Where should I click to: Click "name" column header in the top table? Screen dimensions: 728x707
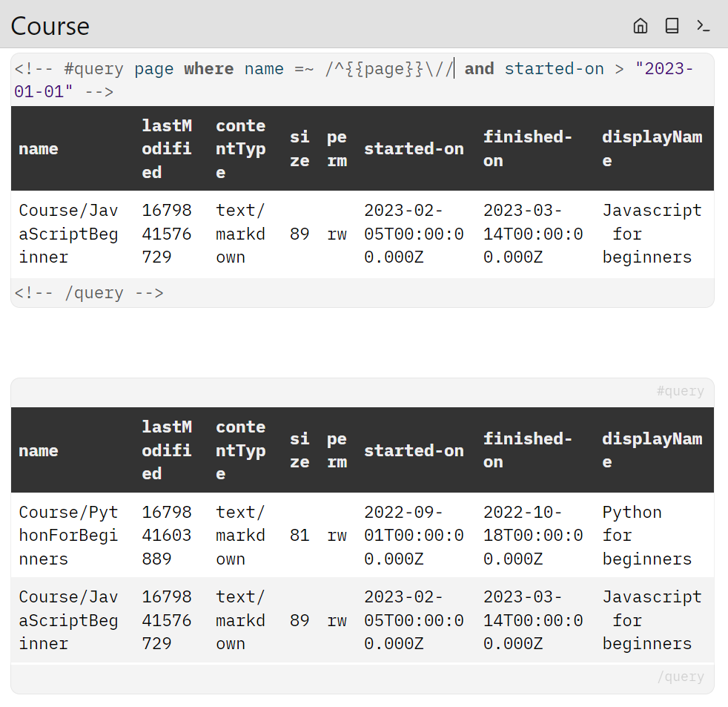click(x=39, y=149)
